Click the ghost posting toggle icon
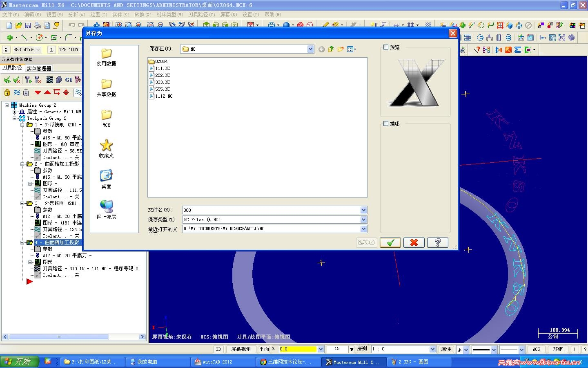Viewport: 588px width, 368px height. click(26, 92)
